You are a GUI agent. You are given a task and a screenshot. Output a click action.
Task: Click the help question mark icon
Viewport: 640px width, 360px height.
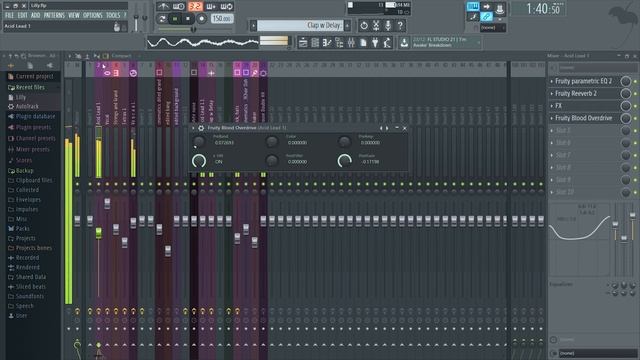click(x=400, y=25)
